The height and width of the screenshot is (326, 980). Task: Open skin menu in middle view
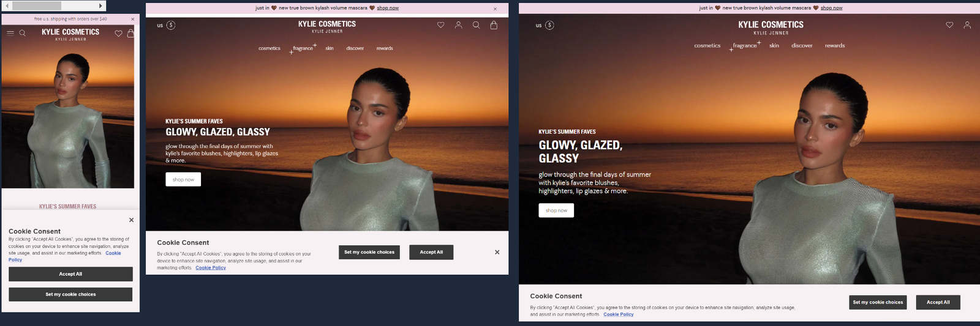(330, 48)
